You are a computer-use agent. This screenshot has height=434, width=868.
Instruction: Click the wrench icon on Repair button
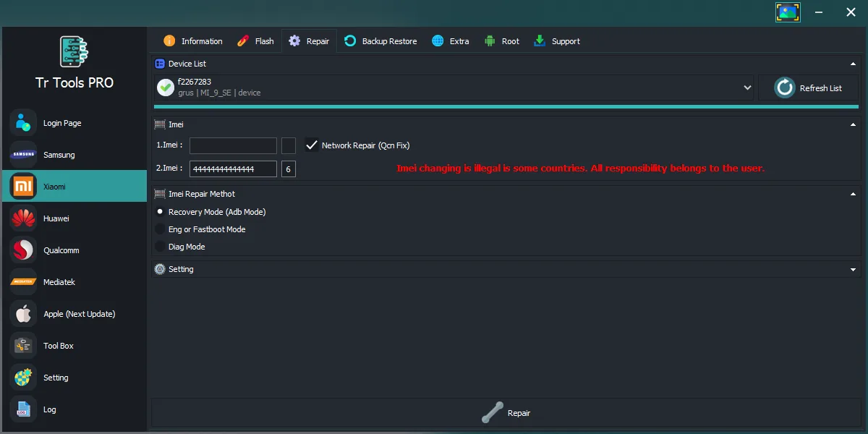pos(493,412)
